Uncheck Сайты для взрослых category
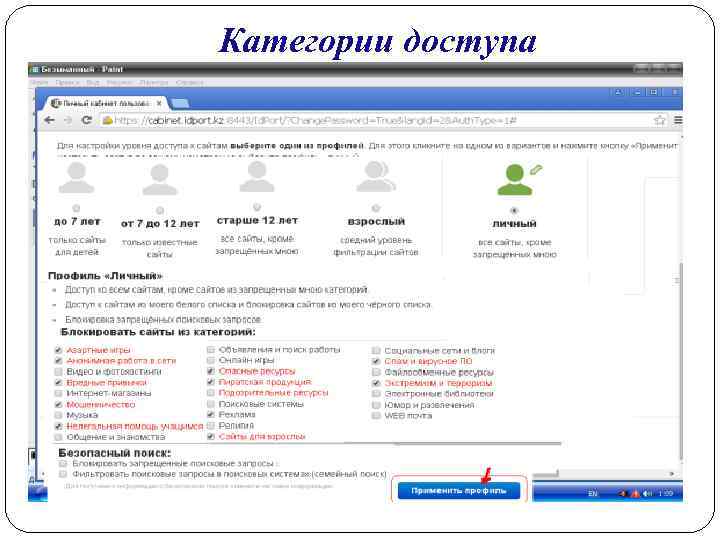This screenshot has height=540, width=720. (211, 436)
